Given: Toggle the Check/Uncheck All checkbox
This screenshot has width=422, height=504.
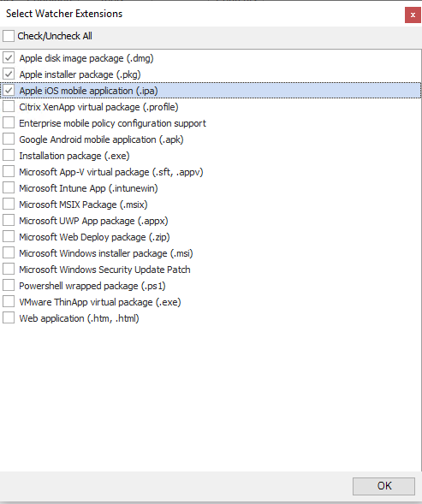Looking at the screenshot, I should tap(9, 36).
